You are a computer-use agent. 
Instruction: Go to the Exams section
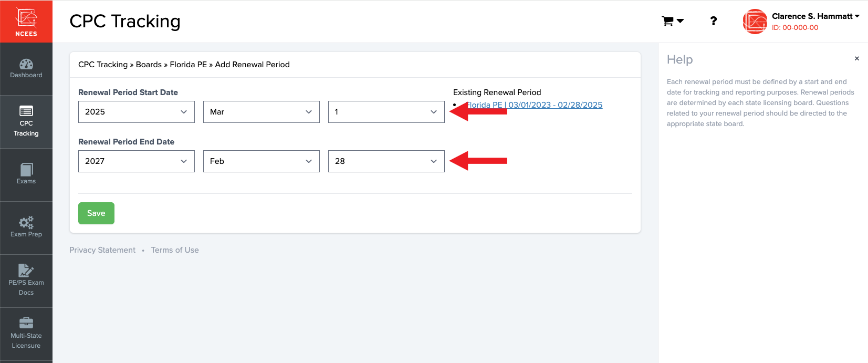click(26, 175)
